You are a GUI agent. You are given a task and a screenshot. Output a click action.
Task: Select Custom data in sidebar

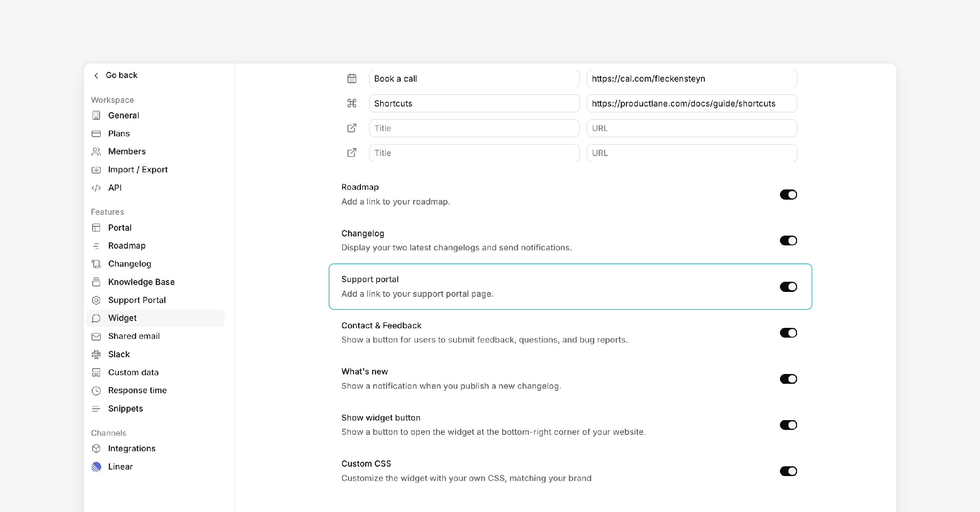click(133, 372)
